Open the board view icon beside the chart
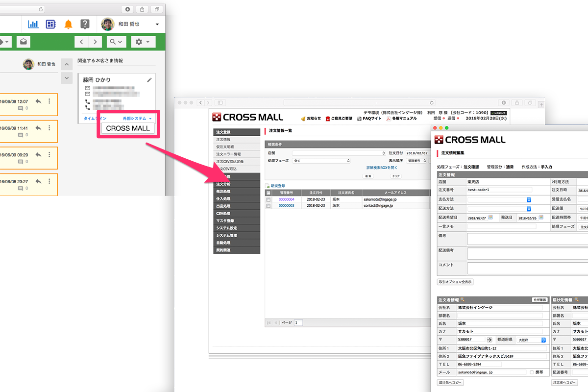Image resolution: width=588 pixels, height=392 pixels. coord(50,24)
